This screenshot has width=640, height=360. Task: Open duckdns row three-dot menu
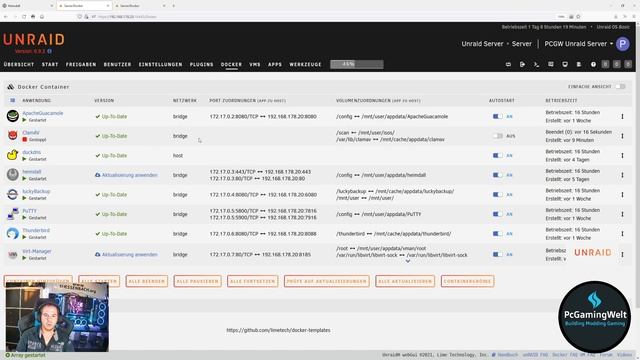pyautogui.click(x=622, y=156)
